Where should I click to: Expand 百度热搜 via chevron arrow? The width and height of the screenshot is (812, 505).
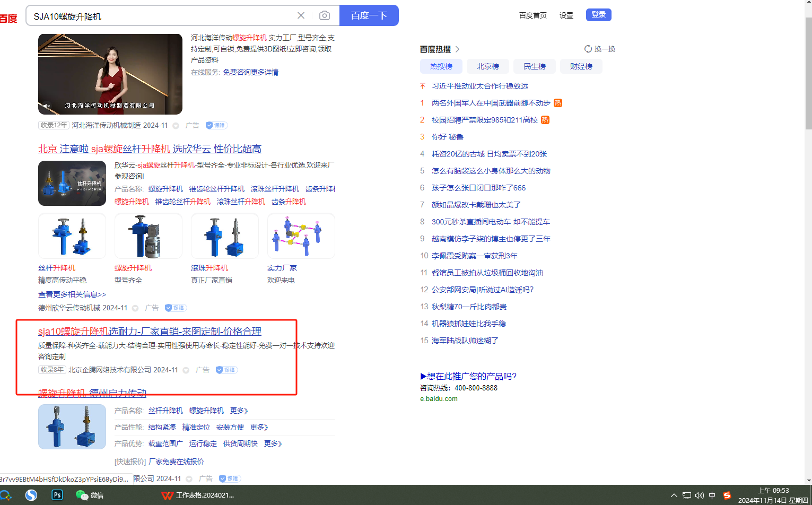pos(457,49)
